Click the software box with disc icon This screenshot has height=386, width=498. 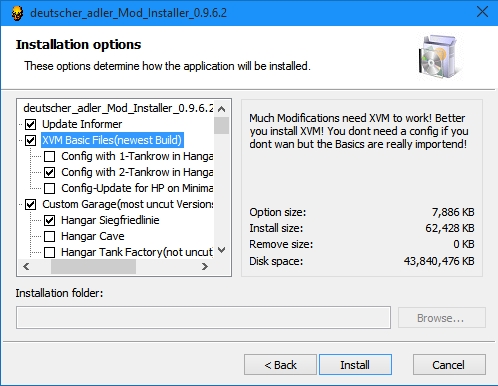(x=440, y=56)
